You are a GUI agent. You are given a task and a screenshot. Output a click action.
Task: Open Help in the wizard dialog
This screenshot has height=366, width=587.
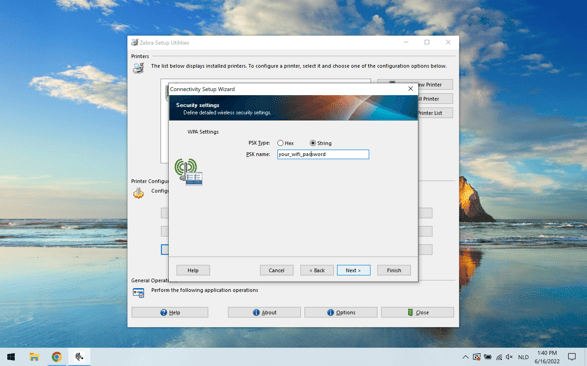[x=193, y=270]
